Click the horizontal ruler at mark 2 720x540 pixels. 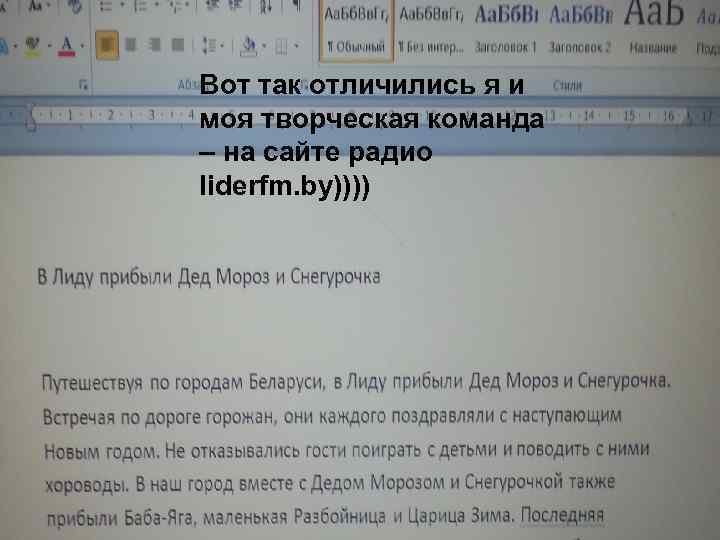click(110, 115)
